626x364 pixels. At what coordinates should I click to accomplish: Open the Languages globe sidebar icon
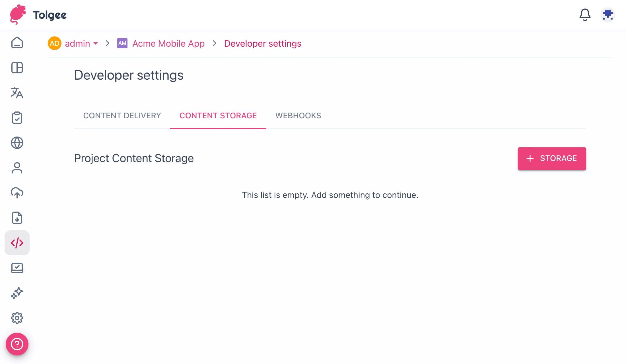coord(17,143)
